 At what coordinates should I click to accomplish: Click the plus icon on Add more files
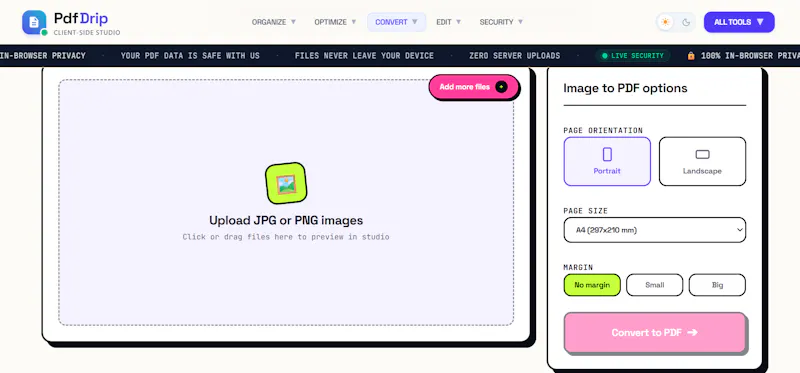[502, 87]
